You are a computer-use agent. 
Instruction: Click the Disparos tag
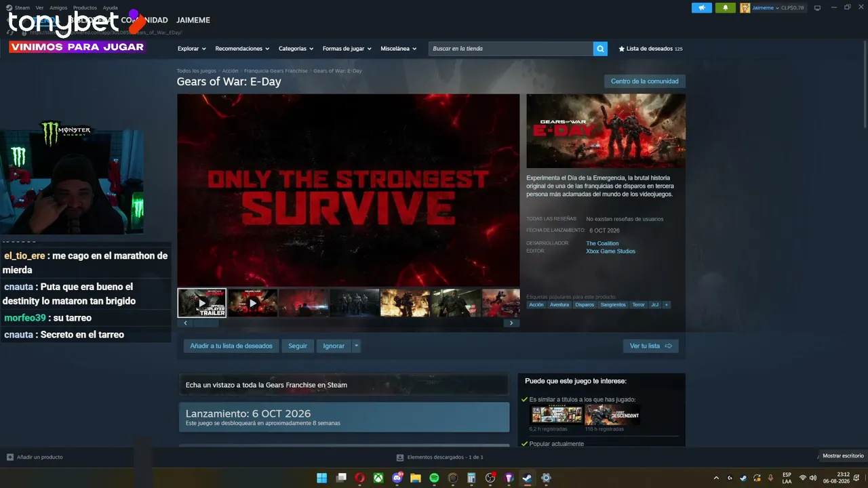click(585, 305)
